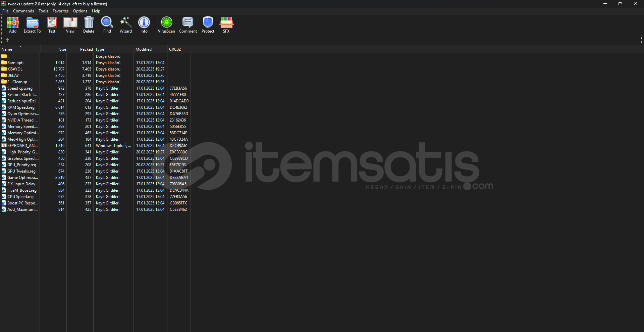Viewport: 644px width, 332px height.
Task: Select the DELAY folder row
Action: [x=95, y=75]
